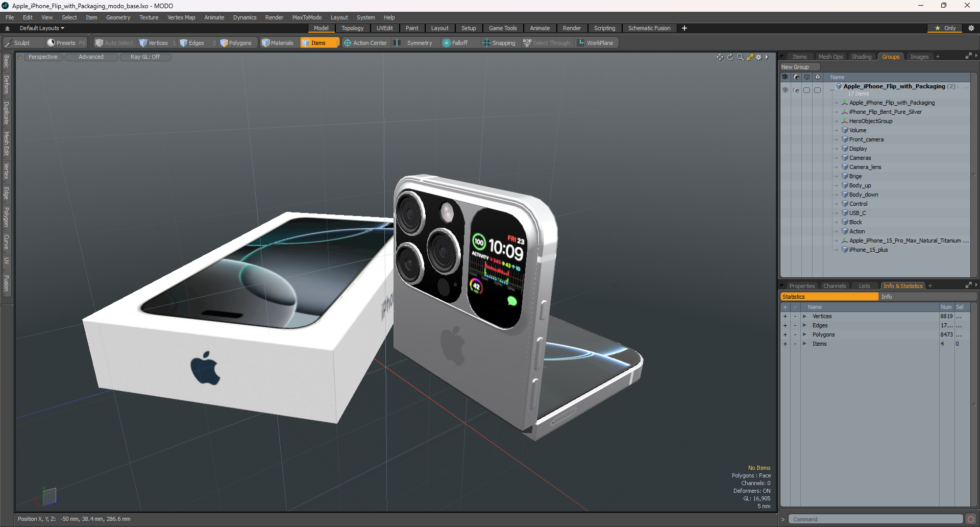Expand the Polygons statistics row

click(804, 335)
